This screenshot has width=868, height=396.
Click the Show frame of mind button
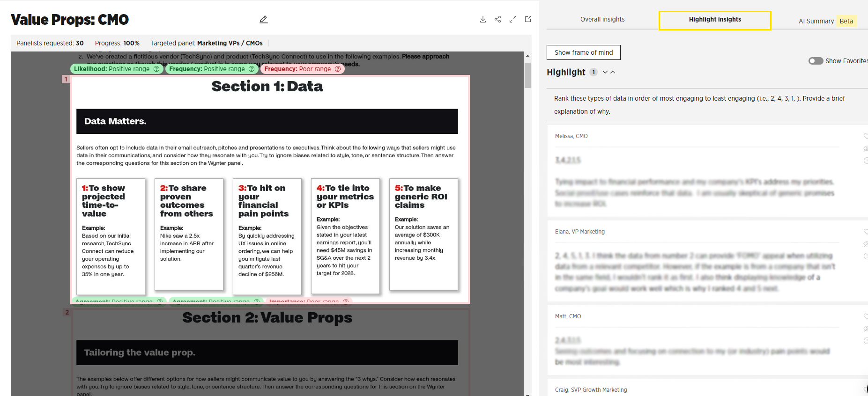point(584,52)
